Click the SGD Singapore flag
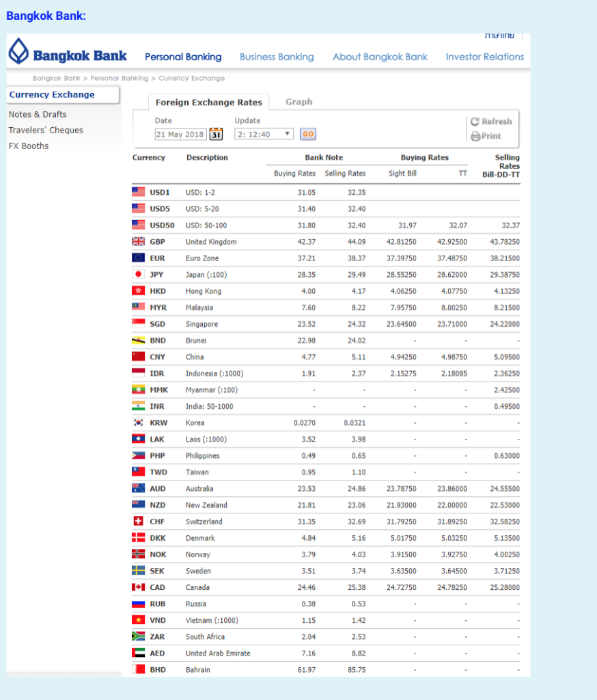597x700 pixels. (x=138, y=323)
